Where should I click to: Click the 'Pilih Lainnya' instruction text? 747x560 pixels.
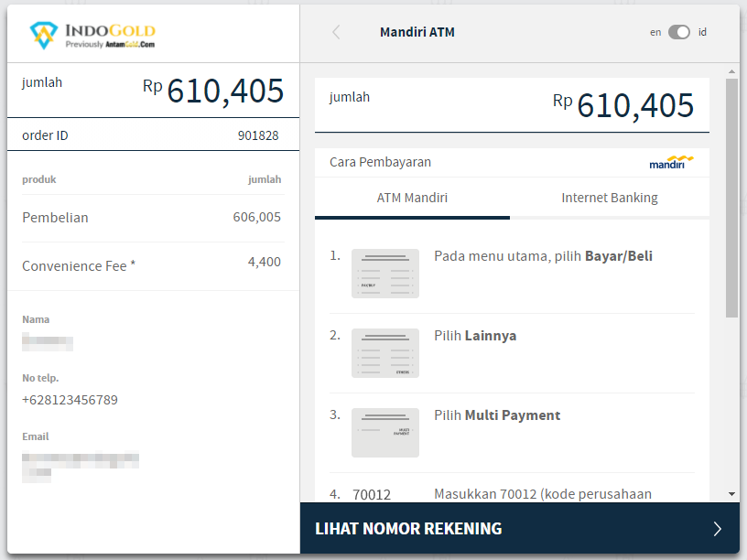(x=475, y=336)
